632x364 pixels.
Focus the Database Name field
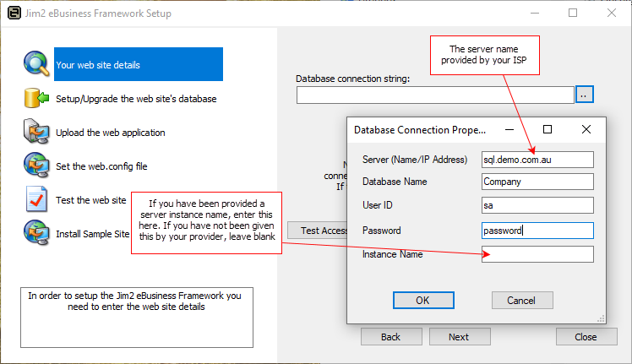pyautogui.click(x=537, y=182)
